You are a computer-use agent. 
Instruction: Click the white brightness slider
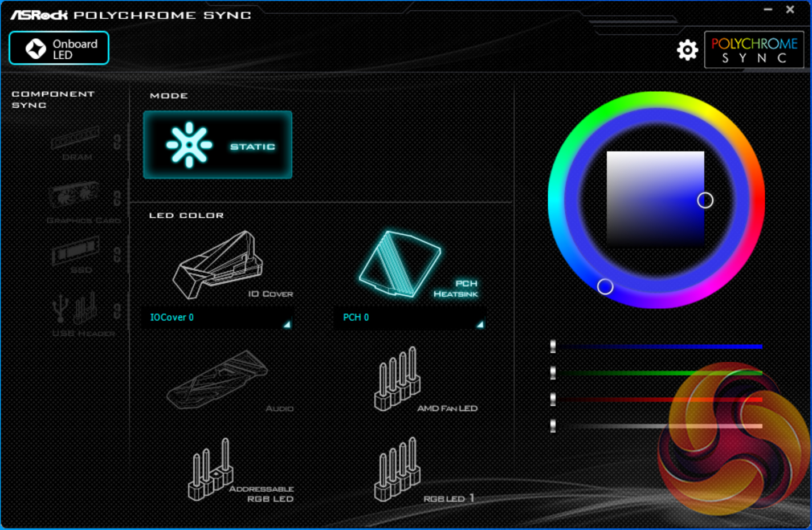pos(658,426)
